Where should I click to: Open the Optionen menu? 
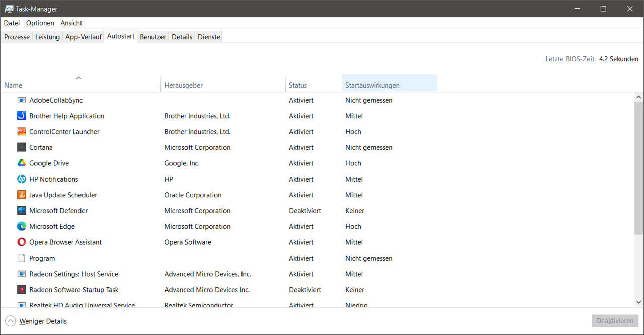click(40, 23)
